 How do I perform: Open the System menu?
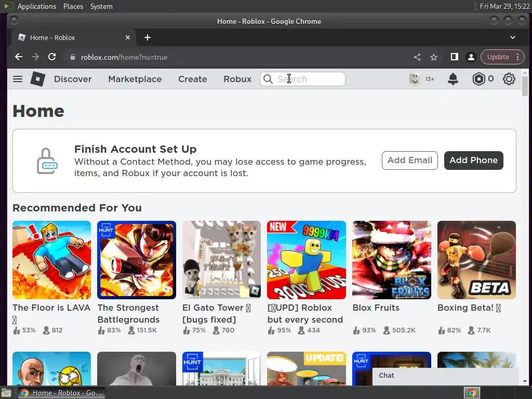point(101,6)
